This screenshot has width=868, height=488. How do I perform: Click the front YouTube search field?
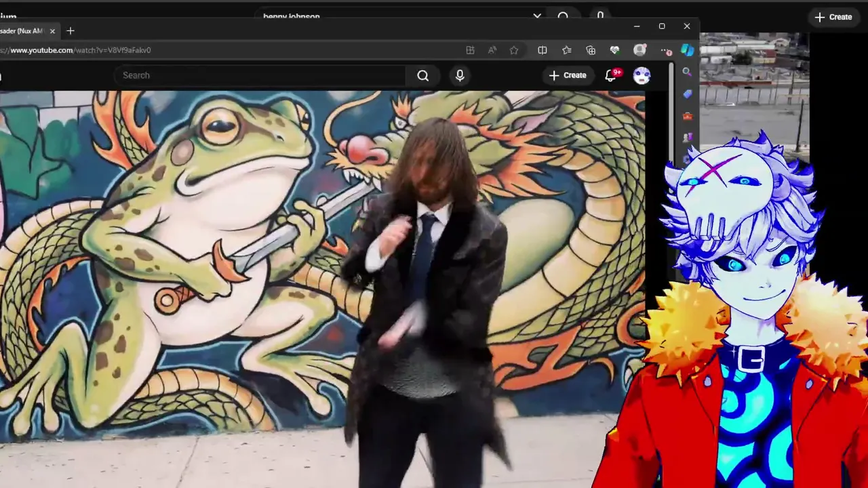click(x=260, y=75)
